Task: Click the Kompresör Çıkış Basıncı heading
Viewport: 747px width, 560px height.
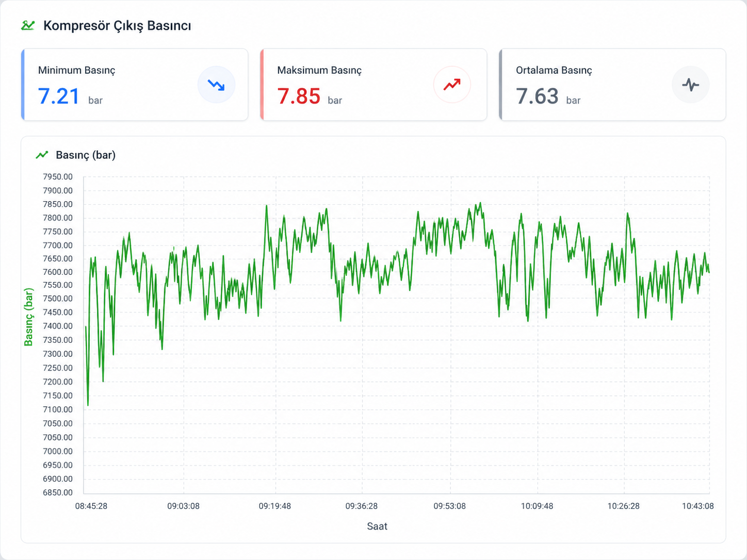Action: tap(117, 26)
